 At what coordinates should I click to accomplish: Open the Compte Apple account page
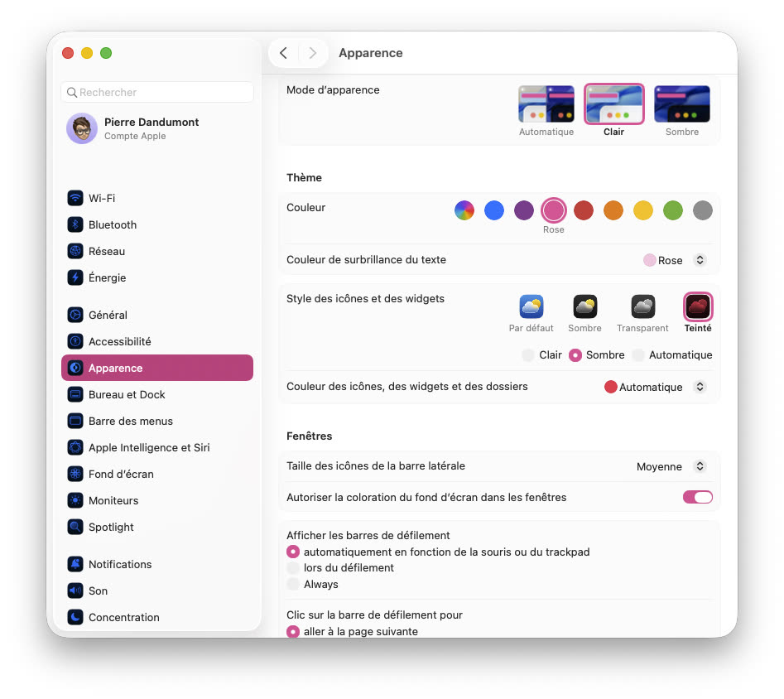point(157,128)
